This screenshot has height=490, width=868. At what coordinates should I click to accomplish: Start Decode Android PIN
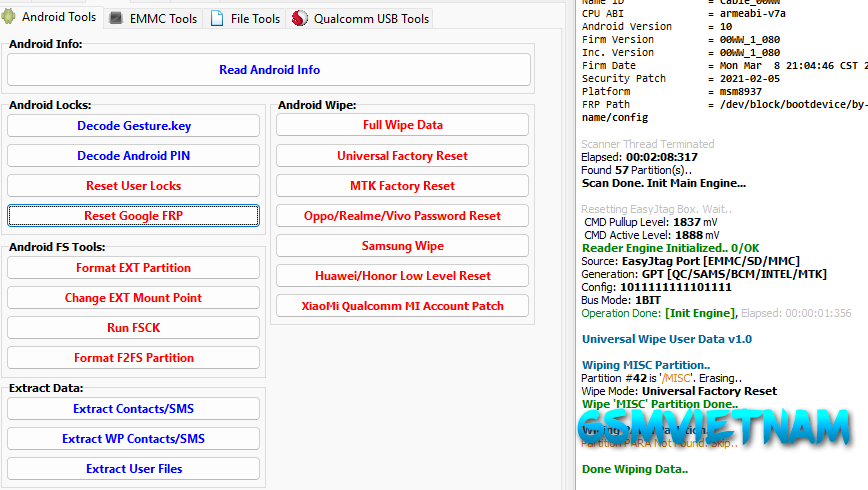(133, 156)
